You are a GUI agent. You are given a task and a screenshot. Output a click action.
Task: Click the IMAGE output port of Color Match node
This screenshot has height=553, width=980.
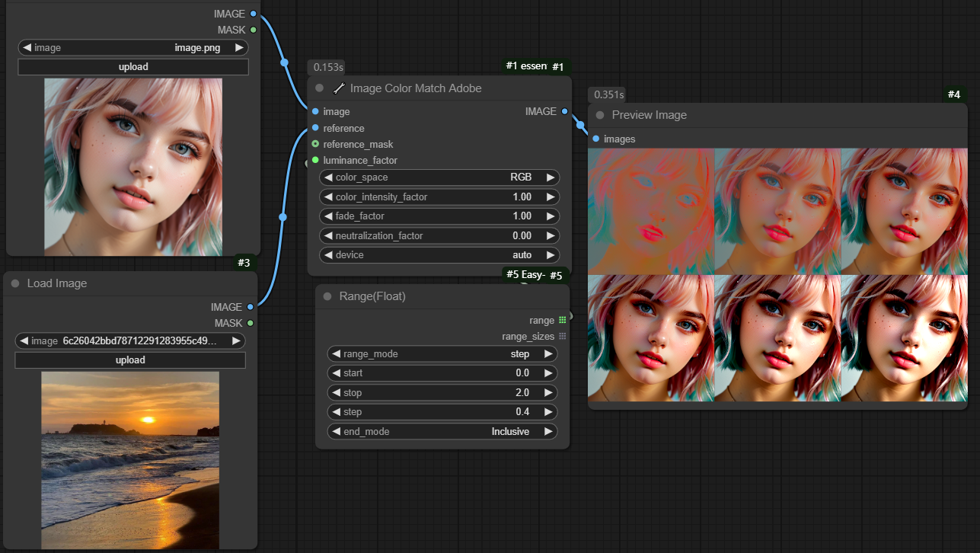564,111
